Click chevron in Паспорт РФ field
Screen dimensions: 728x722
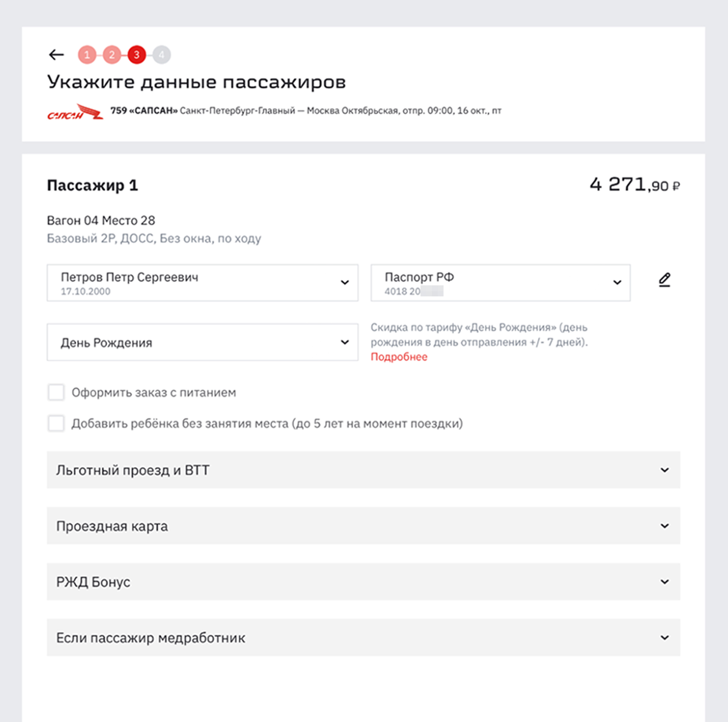point(617,282)
